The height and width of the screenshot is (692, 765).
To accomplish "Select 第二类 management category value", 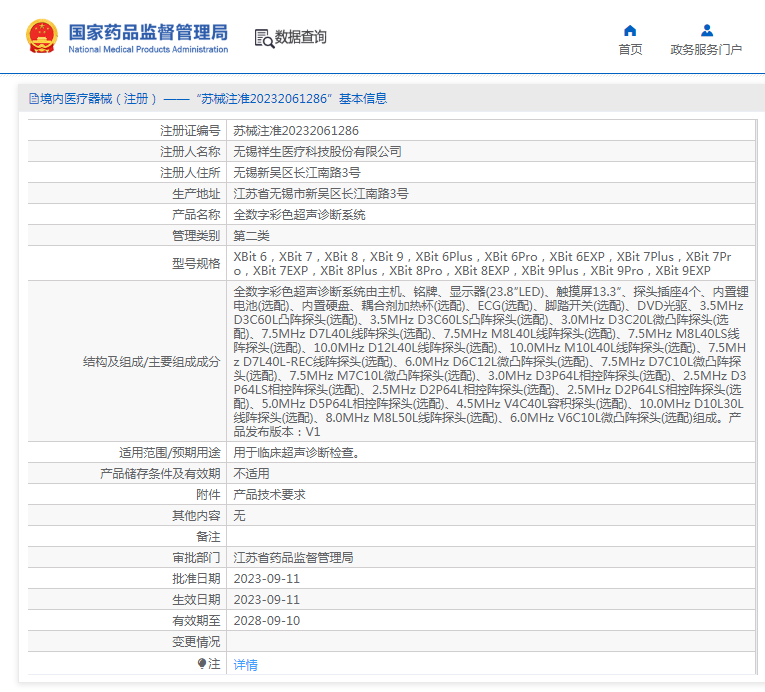I will [251, 236].
